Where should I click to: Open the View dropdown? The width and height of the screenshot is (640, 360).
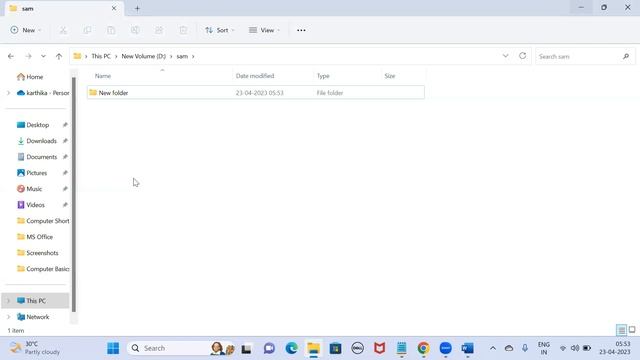(x=264, y=30)
